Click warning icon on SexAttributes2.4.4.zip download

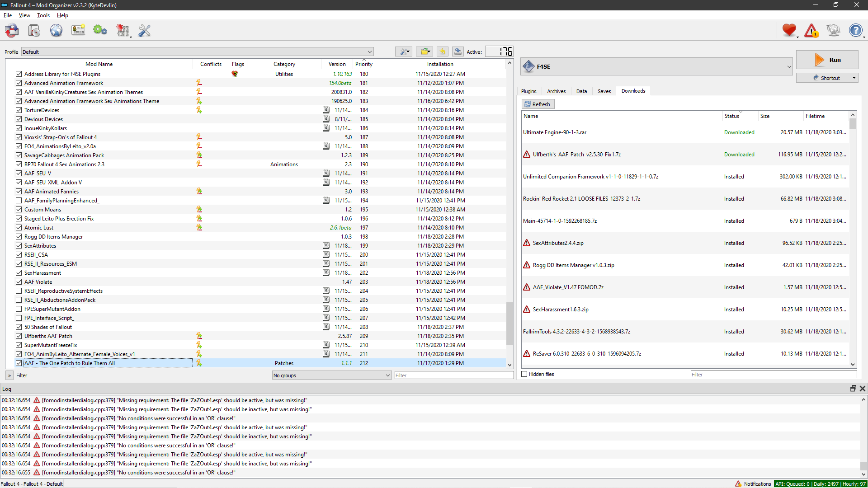pos(527,243)
